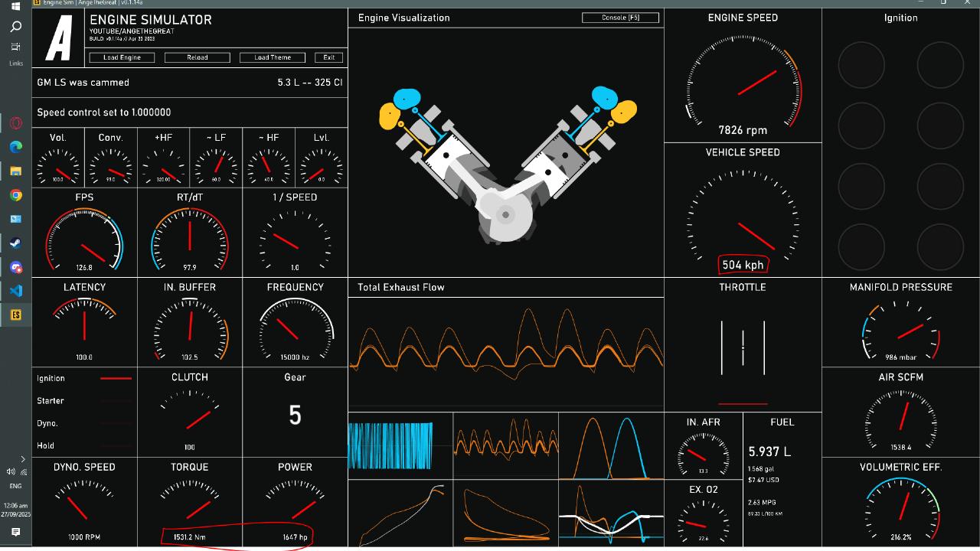Click the Exit button
The image size is (980, 551).
(x=328, y=57)
